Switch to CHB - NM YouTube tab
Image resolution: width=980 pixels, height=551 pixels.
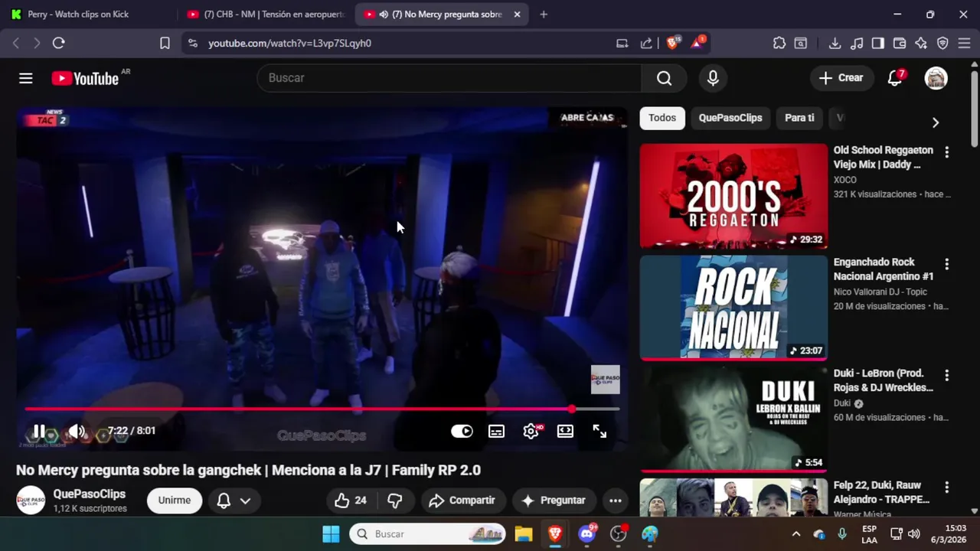266,14
